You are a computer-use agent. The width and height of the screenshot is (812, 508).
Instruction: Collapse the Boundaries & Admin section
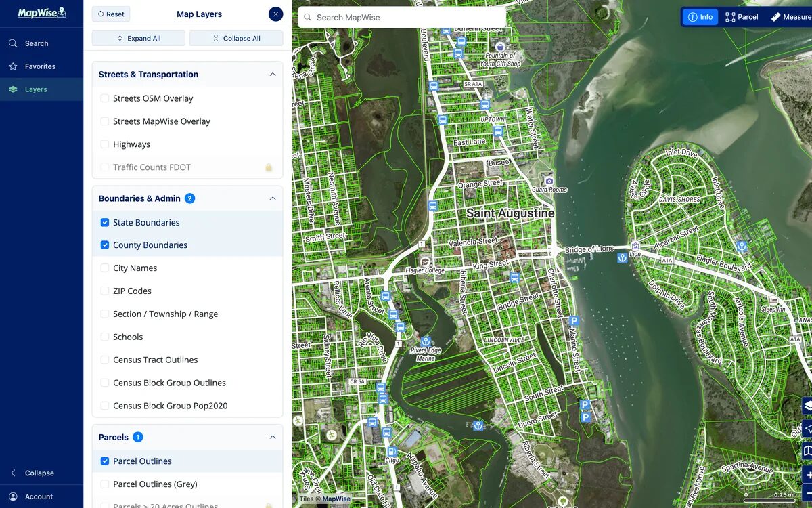click(x=273, y=198)
